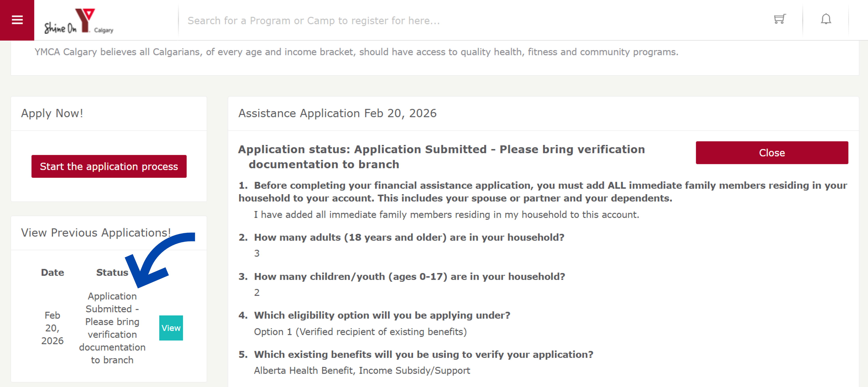Click the Date column header
This screenshot has height=387, width=868.
pyautogui.click(x=52, y=272)
